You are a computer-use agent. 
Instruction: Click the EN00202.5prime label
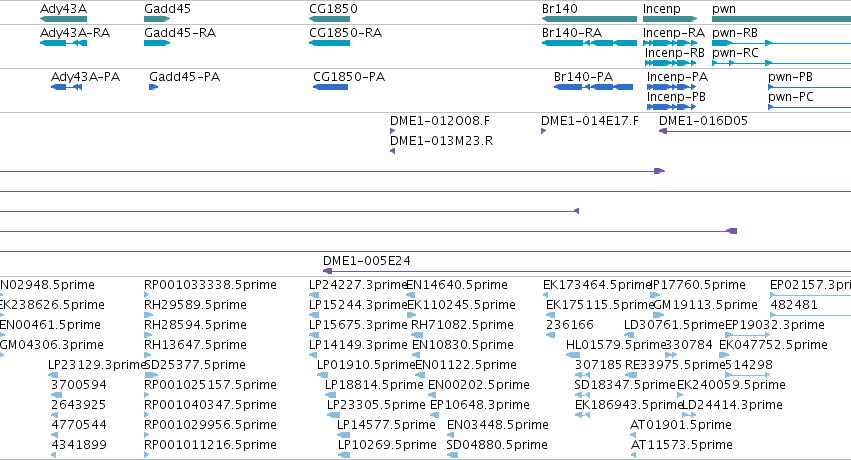pyautogui.click(x=479, y=385)
